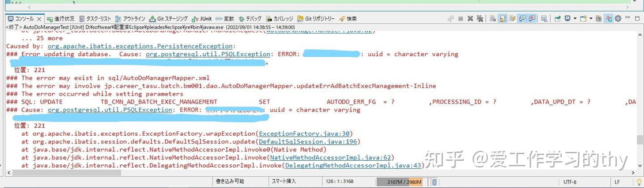Toggle the highlighted AC console icon
The width and height of the screenshot is (644, 188).
609,19
